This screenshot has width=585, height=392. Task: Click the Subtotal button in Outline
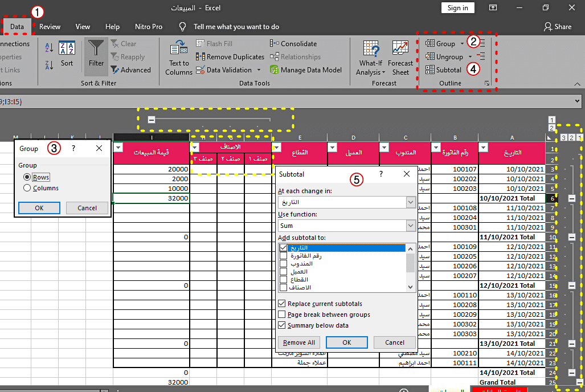click(444, 70)
